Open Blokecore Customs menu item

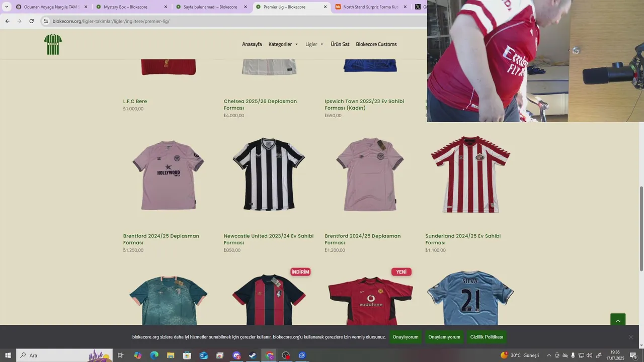pos(376,44)
